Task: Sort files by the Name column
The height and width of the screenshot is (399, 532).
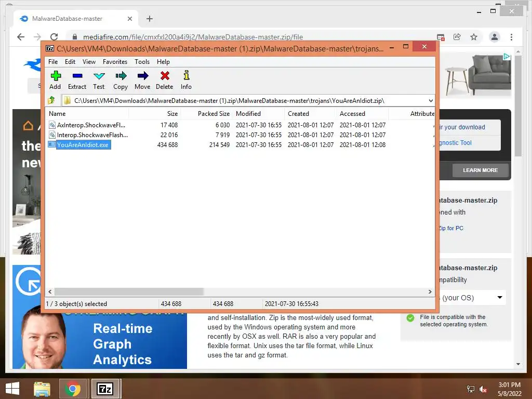Action: (87, 114)
